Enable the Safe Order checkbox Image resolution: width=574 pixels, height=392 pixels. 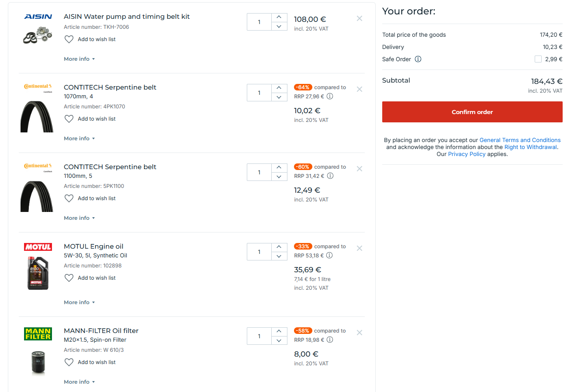[538, 59]
